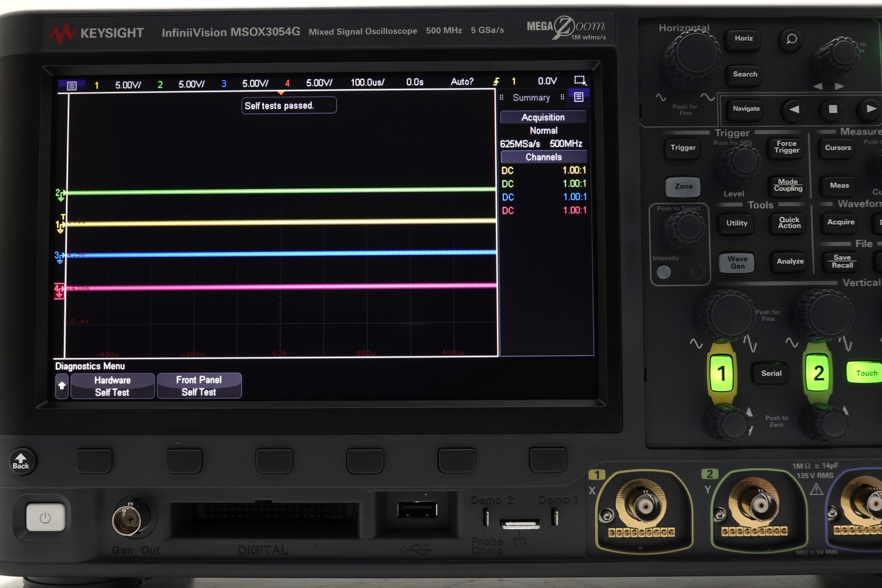Screen dimensions: 882x588
Task: Tap the channel 1 DC 1.00:1 row
Action: 544,170
